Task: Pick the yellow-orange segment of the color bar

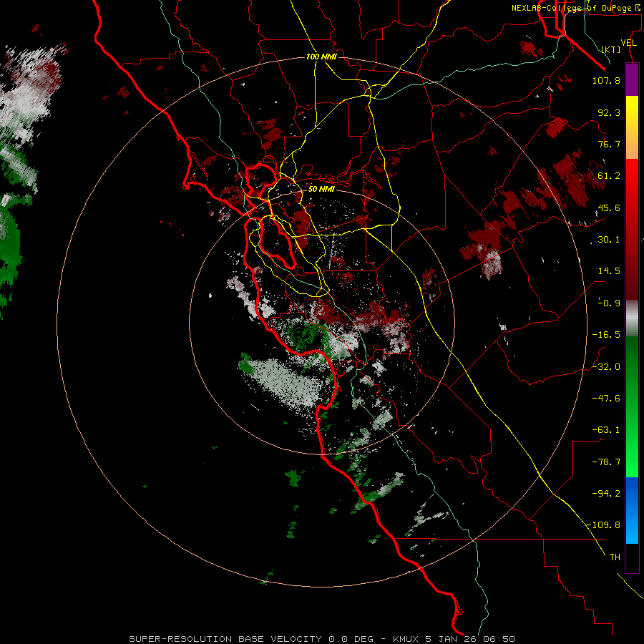Action: point(632,127)
